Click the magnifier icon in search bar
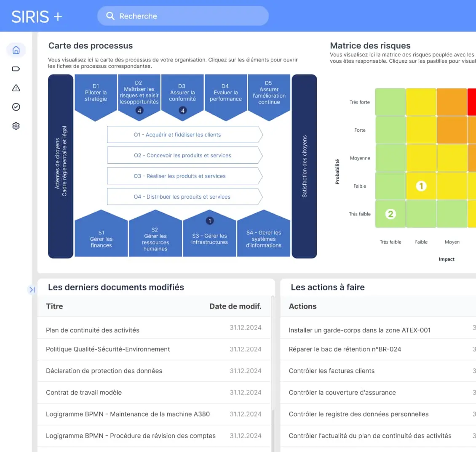The width and height of the screenshot is (476, 452). pos(110,16)
